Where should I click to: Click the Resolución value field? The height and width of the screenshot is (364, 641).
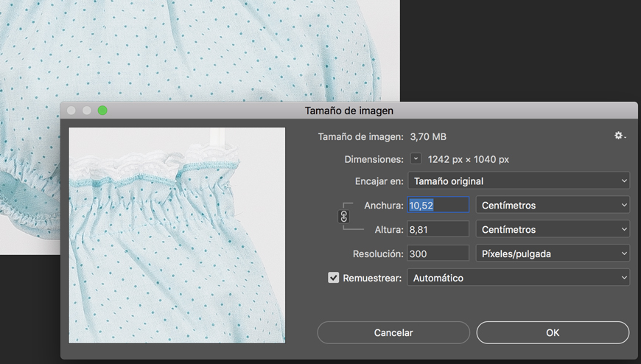pyautogui.click(x=438, y=253)
